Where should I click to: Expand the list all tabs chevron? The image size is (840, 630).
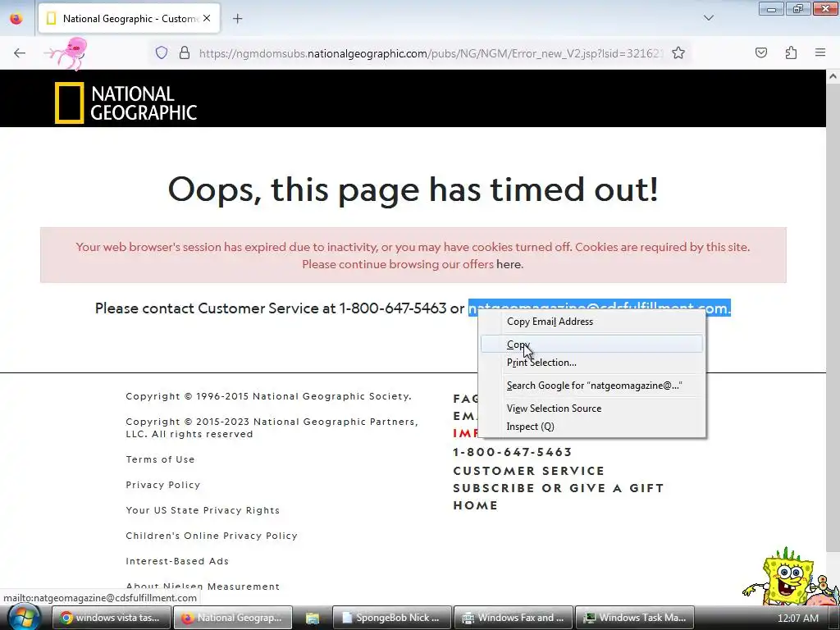708,18
